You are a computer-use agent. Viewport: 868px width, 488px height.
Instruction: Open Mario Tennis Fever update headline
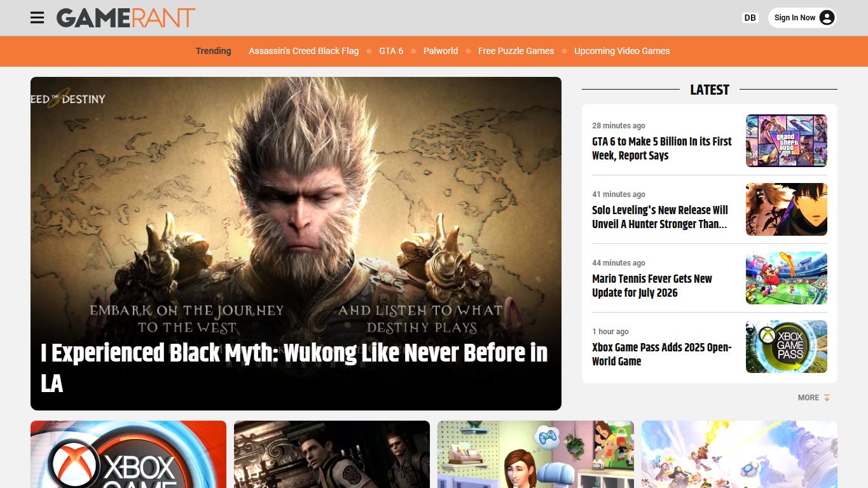[652, 286]
